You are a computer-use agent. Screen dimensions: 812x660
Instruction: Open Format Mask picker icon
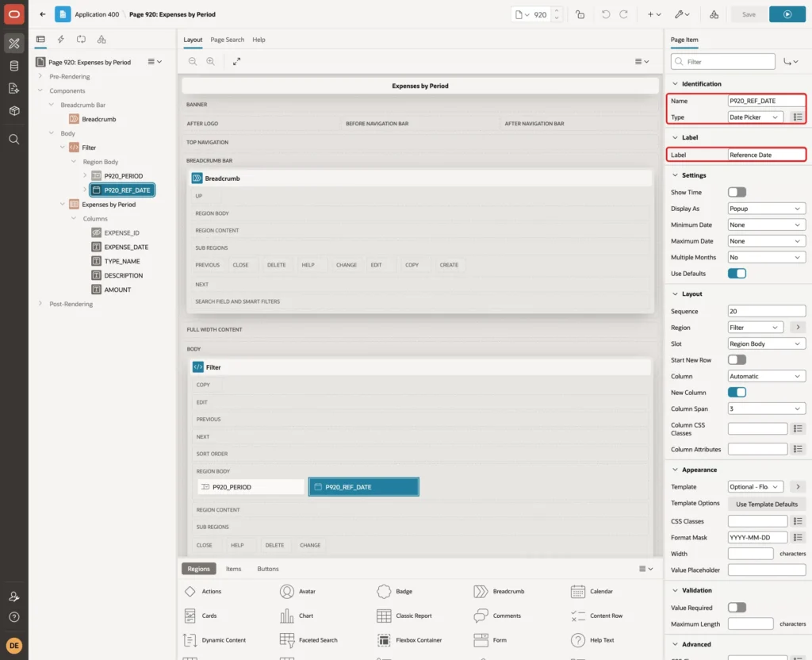pyautogui.click(x=798, y=537)
